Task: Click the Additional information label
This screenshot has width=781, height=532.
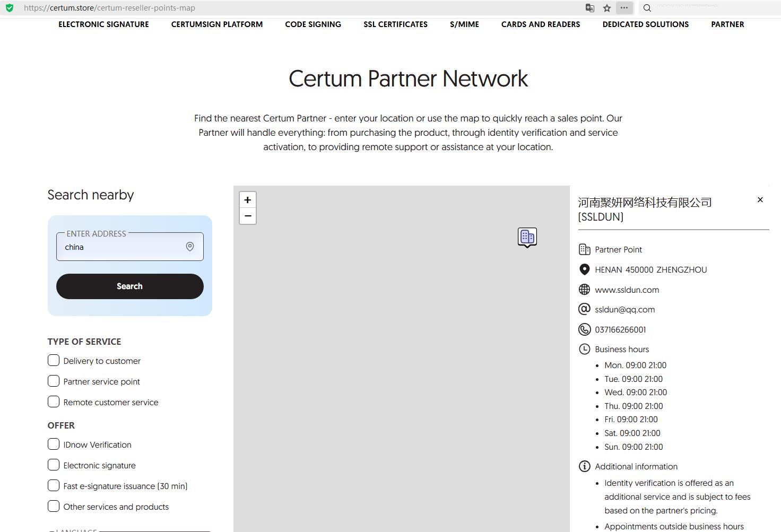Action: 636,467
